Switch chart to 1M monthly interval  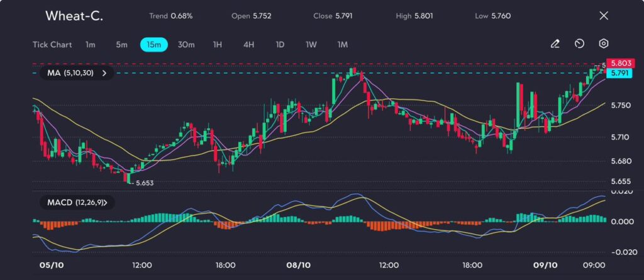(343, 45)
